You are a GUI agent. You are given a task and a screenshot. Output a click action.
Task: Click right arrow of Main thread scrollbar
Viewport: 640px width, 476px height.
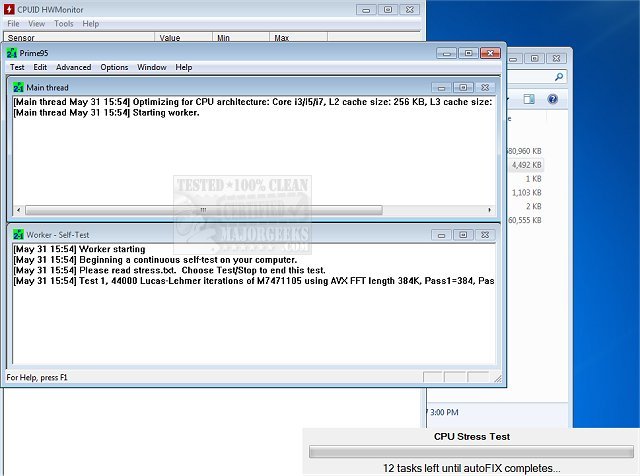pos(489,210)
